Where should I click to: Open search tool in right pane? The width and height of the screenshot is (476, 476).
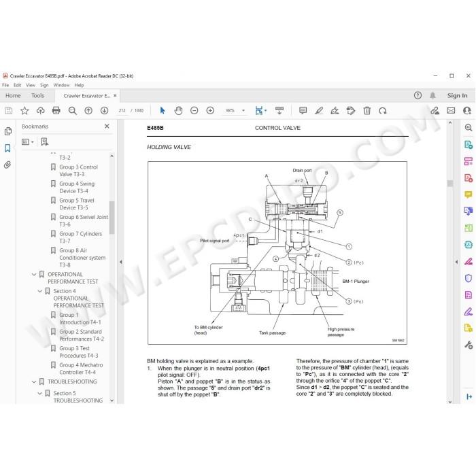point(469,128)
